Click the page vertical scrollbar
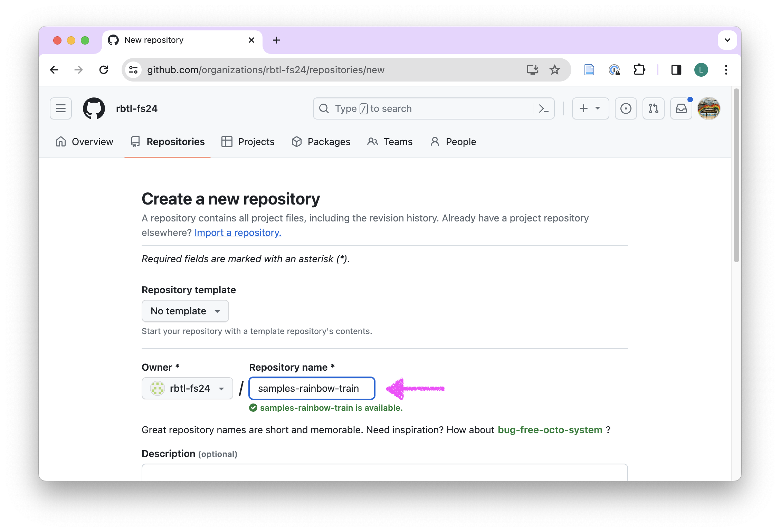The width and height of the screenshot is (780, 532). tap(736, 175)
